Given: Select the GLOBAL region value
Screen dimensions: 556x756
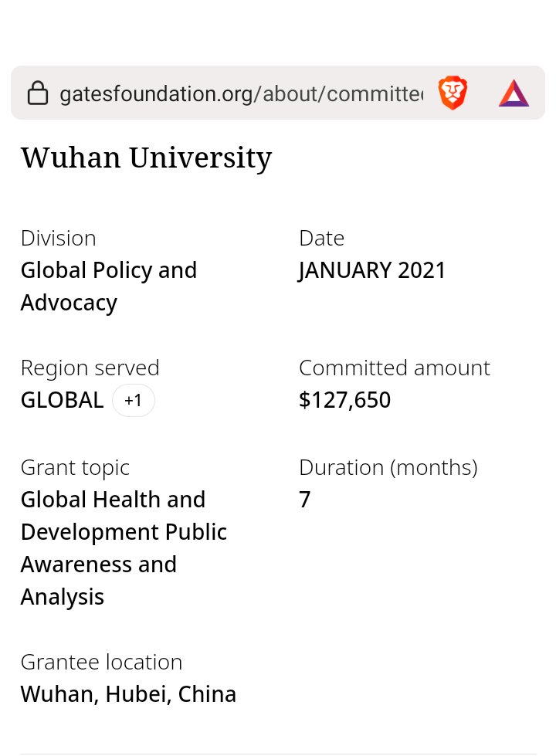Looking at the screenshot, I should click(62, 400).
